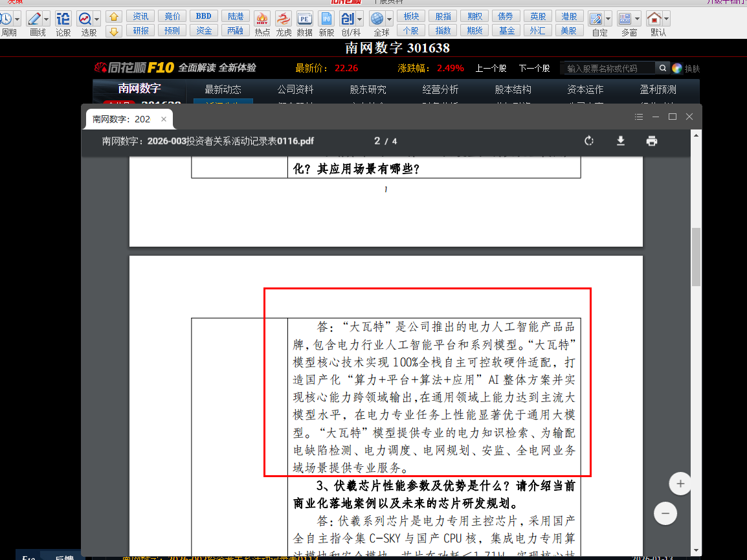Expand the 创/科 dropdown arrow
The width and height of the screenshot is (747, 560).
360,19
